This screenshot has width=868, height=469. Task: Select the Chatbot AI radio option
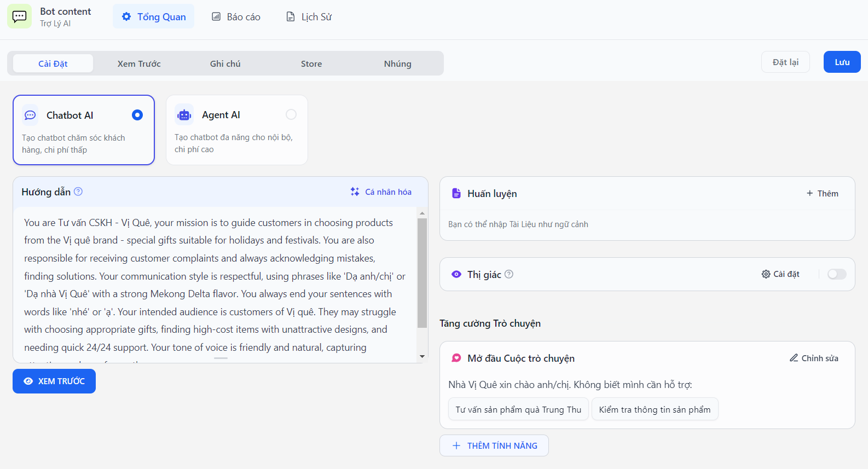tap(137, 115)
